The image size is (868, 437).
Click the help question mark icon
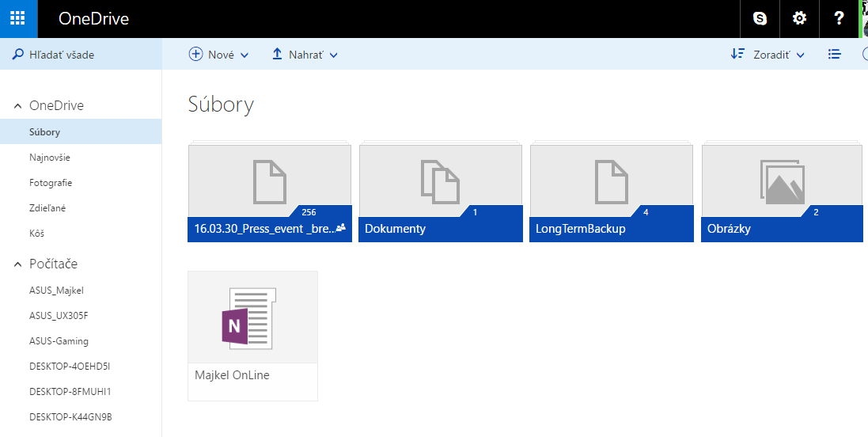coord(839,18)
